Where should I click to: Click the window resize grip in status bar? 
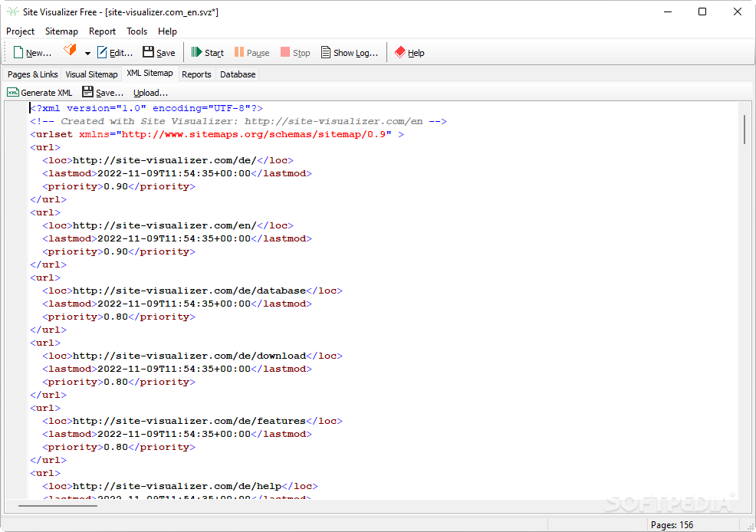751,527
